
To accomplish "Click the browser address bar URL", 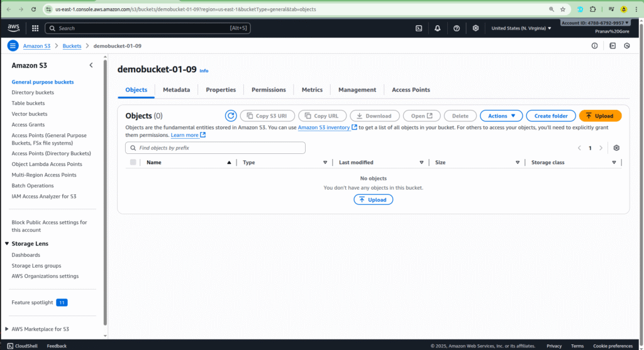I will (x=186, y=9).
